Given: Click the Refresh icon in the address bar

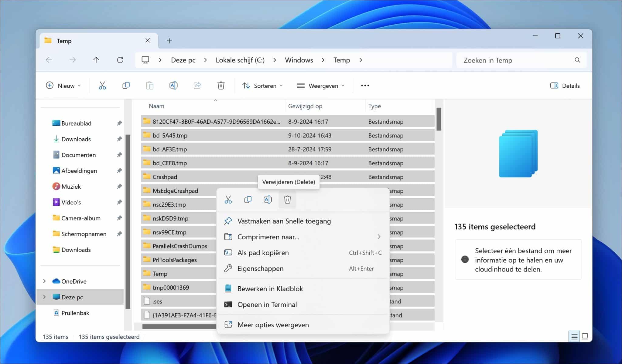Looking at the screenshot, I should coord(120,60).
